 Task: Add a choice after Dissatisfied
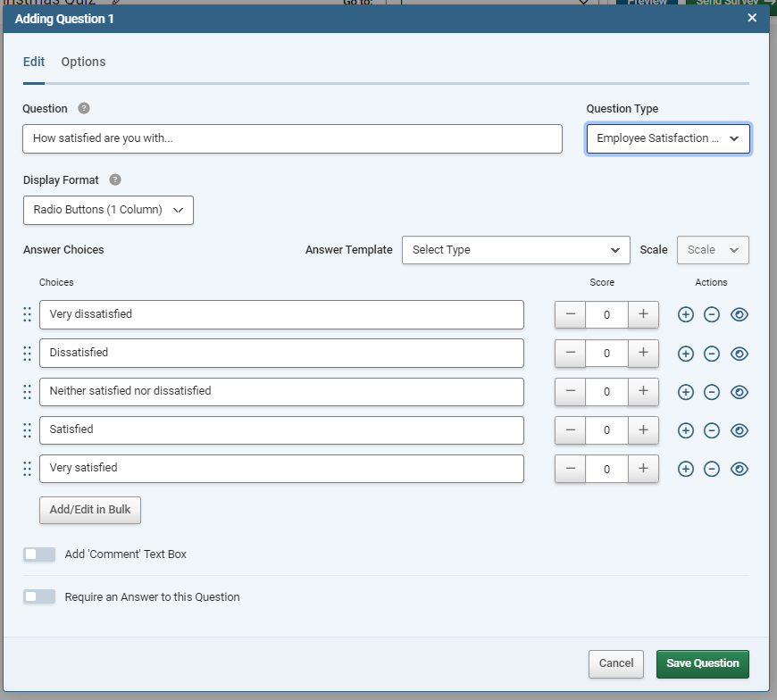pos(685,354)
